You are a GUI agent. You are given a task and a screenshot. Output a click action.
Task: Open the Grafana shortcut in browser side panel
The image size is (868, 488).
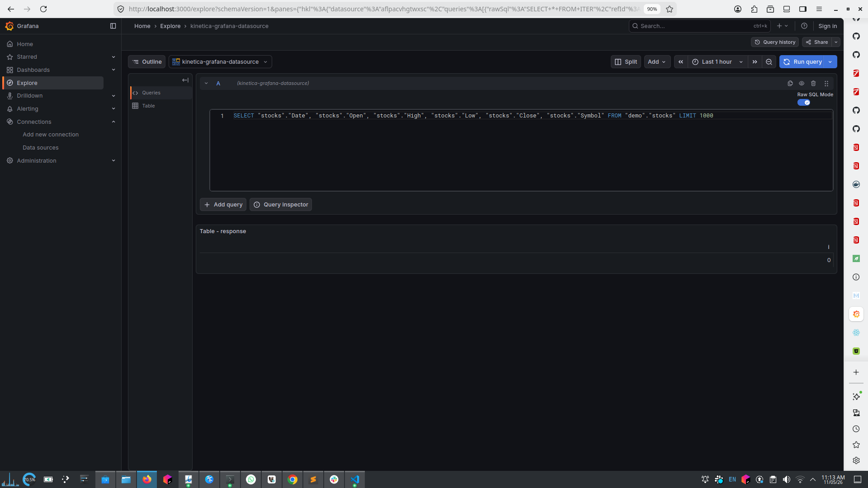point(856,314)
